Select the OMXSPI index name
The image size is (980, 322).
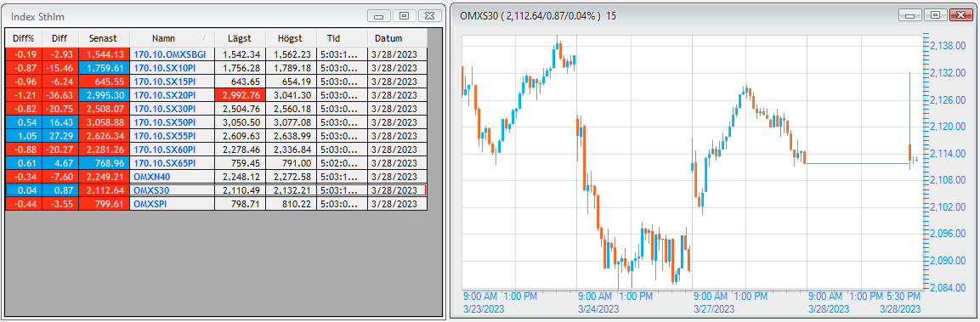pyautogui.click(x=150, y=204)
